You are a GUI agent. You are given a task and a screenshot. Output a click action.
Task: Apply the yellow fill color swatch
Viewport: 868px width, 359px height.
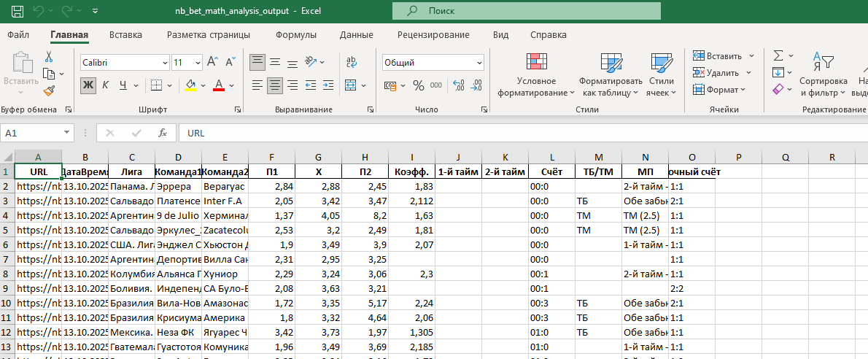pyautogui.click(x=190, y=85)
